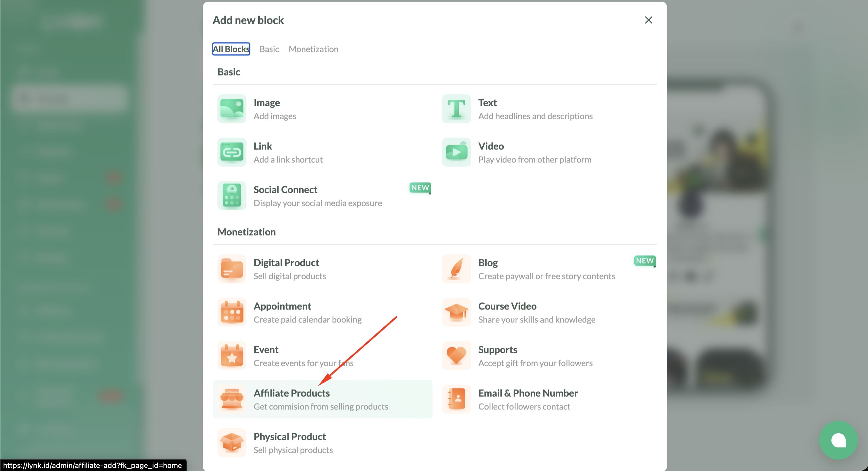Select the Digital Product folder icon
This screenshot has height=471, width=868.
tap(232, 269)
